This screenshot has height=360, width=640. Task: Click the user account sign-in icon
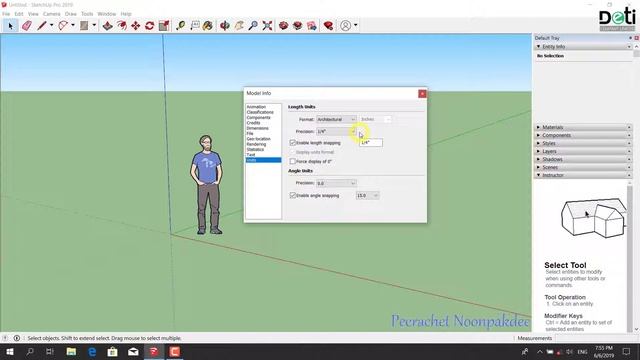[x=345, y=26]
